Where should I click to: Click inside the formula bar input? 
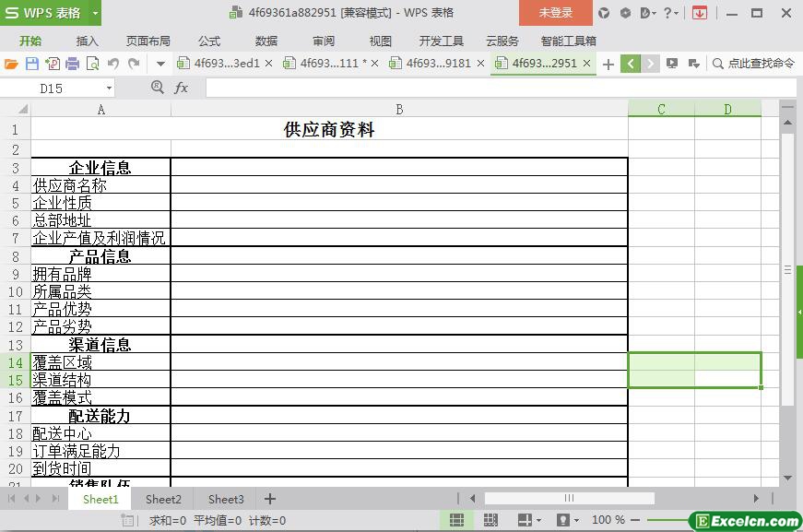point(501,89)
